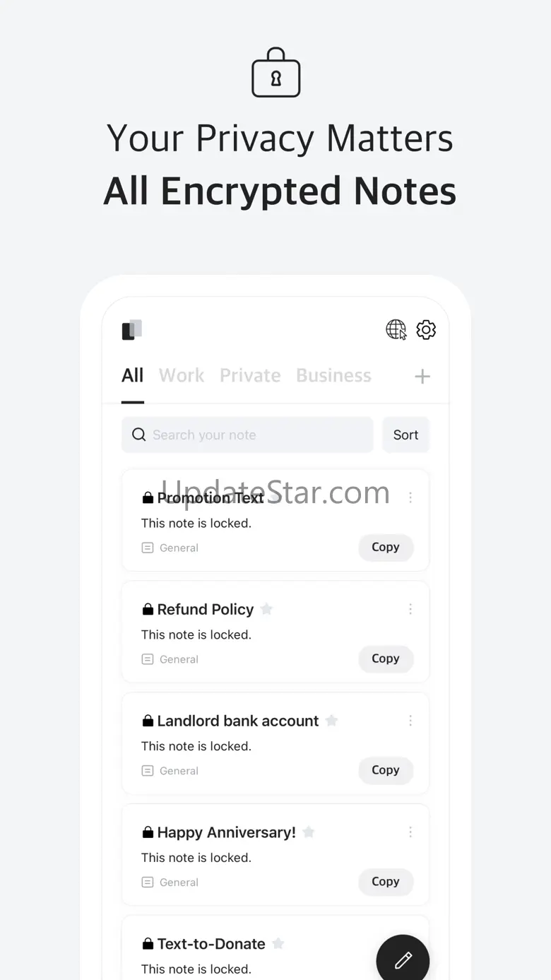Screen dimensions: 551x980
Task: Open three-dot menu on Landlord bank account
Action: (410, 721)
